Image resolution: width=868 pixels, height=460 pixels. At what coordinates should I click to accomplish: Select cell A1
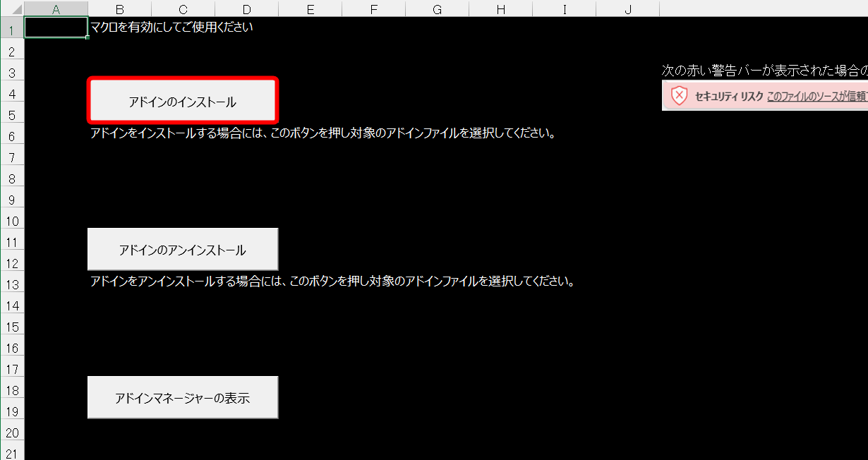[56, 28]
